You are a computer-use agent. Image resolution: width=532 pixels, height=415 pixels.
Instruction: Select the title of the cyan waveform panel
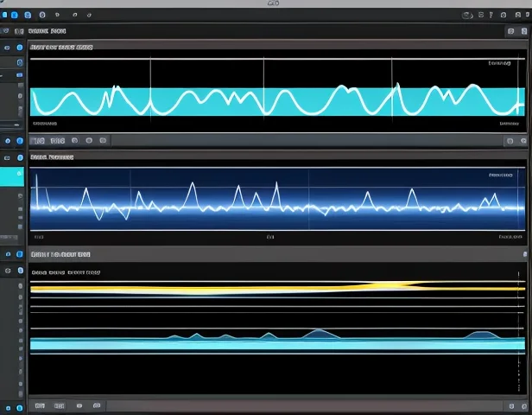pyautogui.click(x=61, y=48)
